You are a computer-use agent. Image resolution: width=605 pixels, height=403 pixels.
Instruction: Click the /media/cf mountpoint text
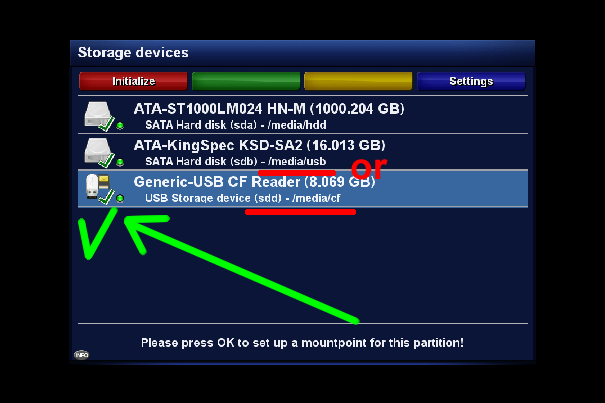click(x=316, y=198)
